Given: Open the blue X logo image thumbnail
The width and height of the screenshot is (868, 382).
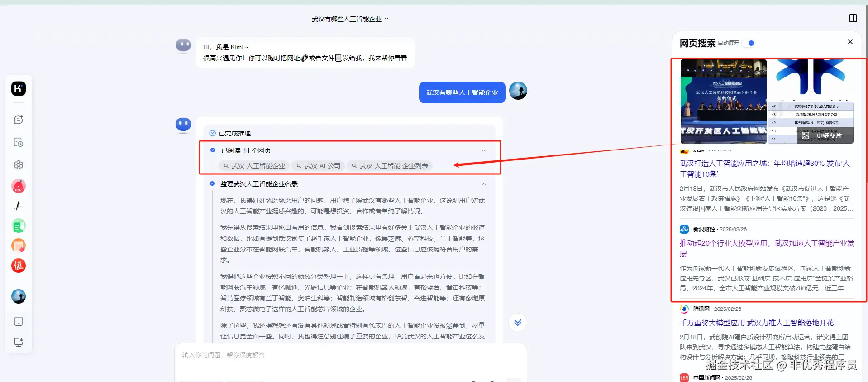Looking at the screenshot, I should [811, 80].
